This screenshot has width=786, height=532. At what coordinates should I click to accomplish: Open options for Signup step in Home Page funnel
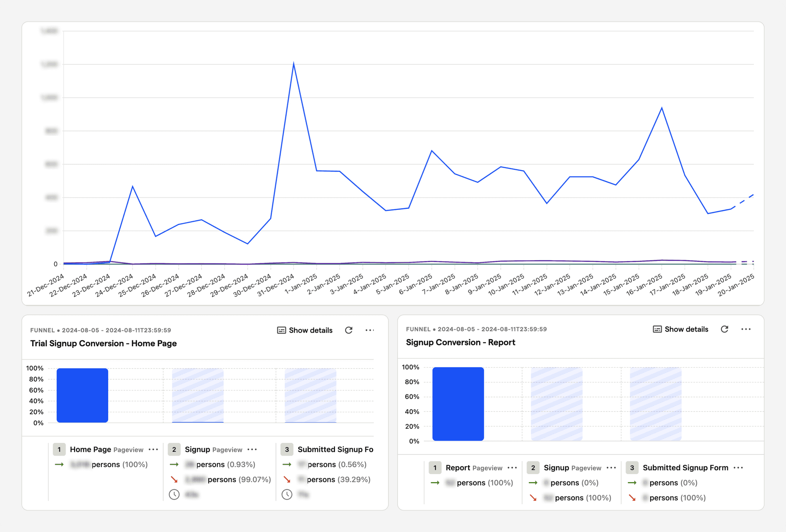click(252, 449)
